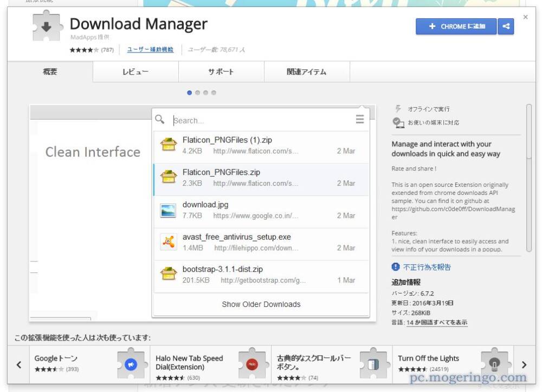Go to next related extensions with right arrow
542x392 pixels.
524,364
